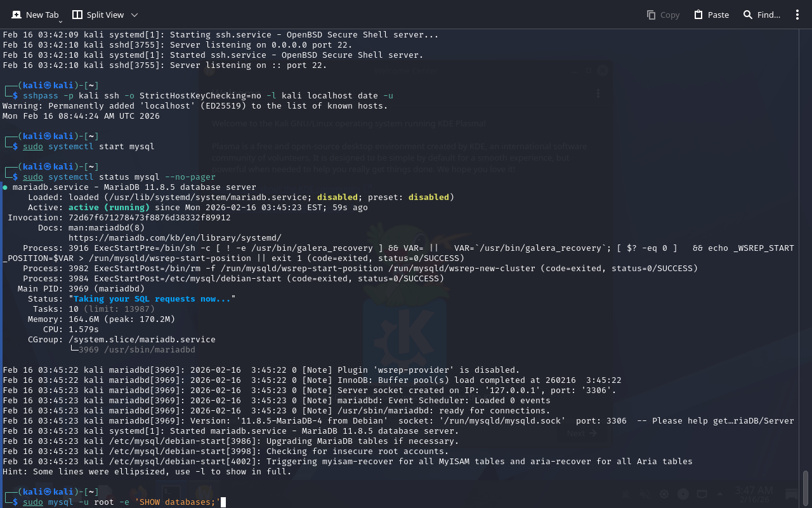The height and width of the screenshot is (508, 812).
Task: Click the 'Hint: Some lines were ellipsized' line
Action: 147,472
